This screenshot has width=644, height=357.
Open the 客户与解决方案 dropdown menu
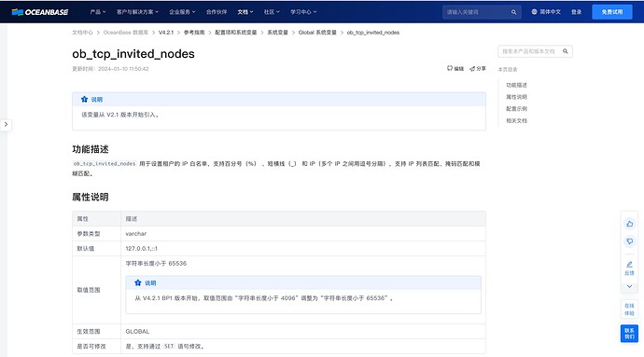pyautogui.click(x=137, y=12)
